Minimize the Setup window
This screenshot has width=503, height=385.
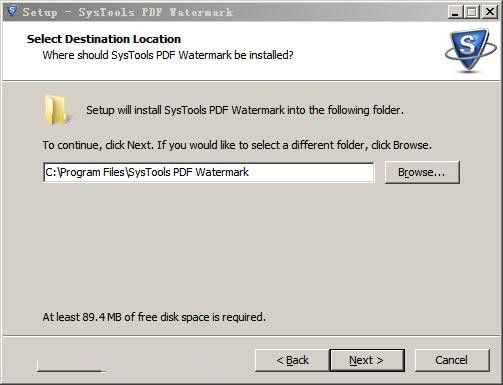point(455,12)
